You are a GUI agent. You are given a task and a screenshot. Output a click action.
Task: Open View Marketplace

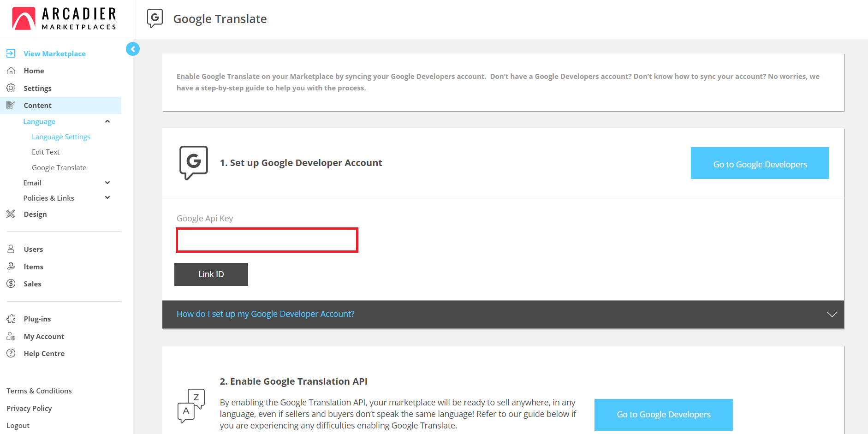pos(54,54)
